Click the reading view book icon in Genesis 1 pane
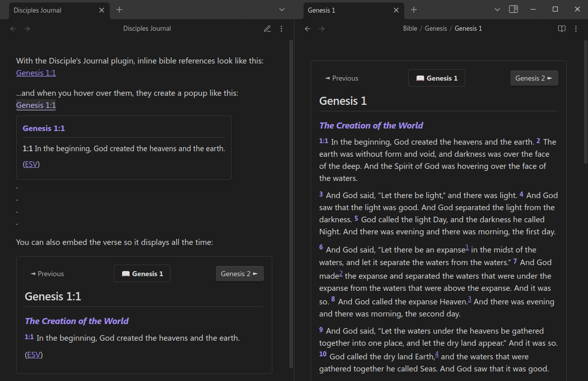 561,29
